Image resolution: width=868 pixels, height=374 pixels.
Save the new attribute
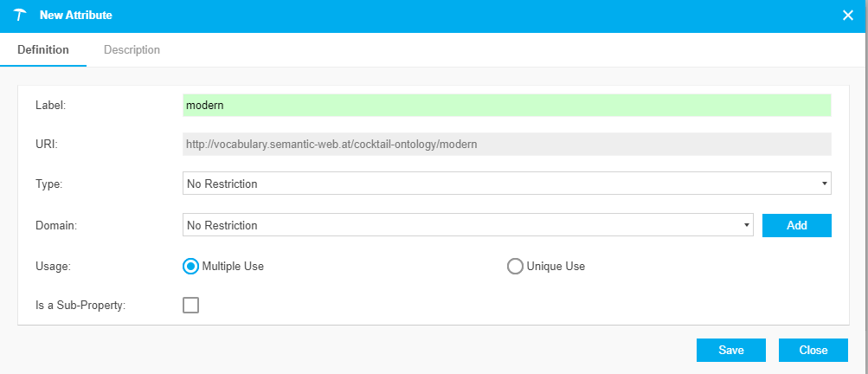pos(730,350)
